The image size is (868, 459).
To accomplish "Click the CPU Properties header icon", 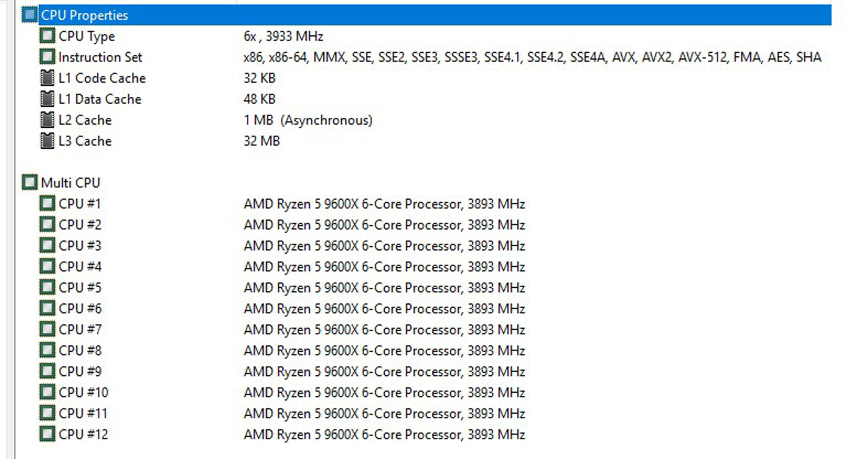I will tap(30, 15).
